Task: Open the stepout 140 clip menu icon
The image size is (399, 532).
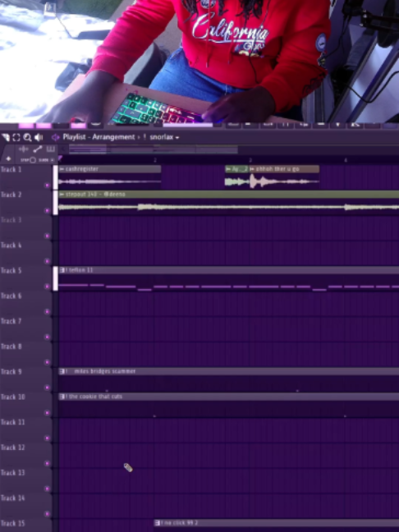Action: [62, 194]
